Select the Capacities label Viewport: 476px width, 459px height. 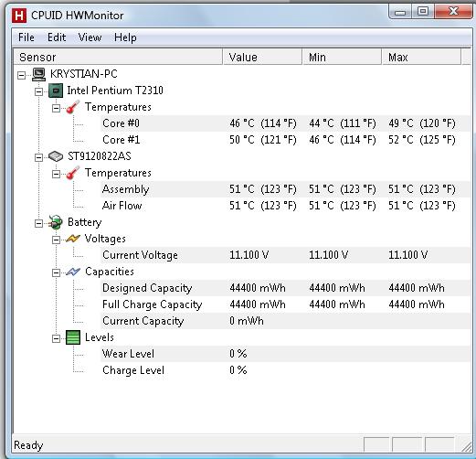(x=110, y=272)
